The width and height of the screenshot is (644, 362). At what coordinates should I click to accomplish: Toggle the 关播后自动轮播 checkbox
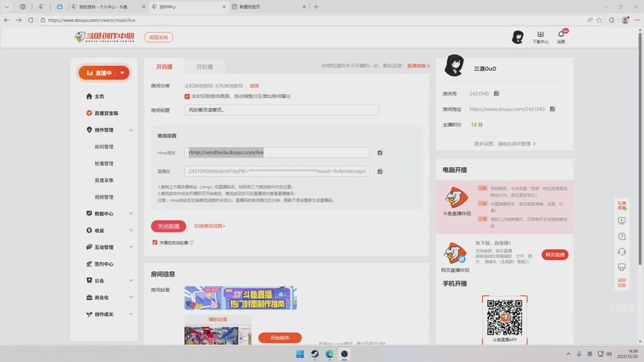(155, 243)
